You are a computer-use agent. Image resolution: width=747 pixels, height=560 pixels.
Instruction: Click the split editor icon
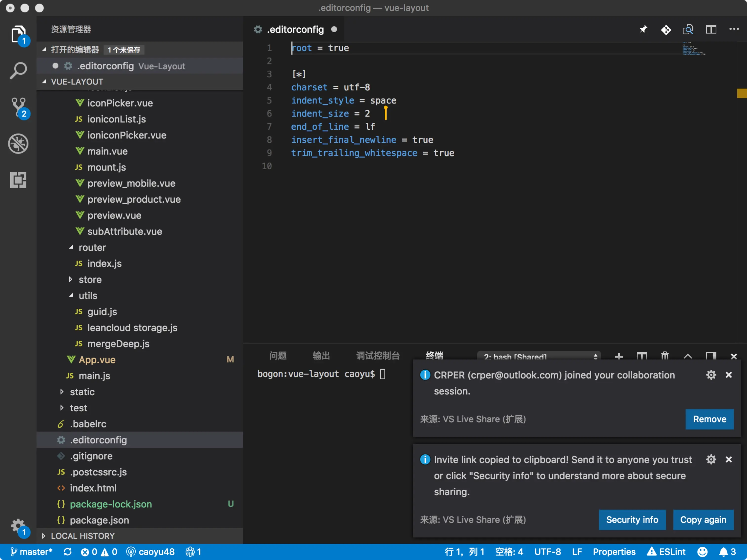711,30
